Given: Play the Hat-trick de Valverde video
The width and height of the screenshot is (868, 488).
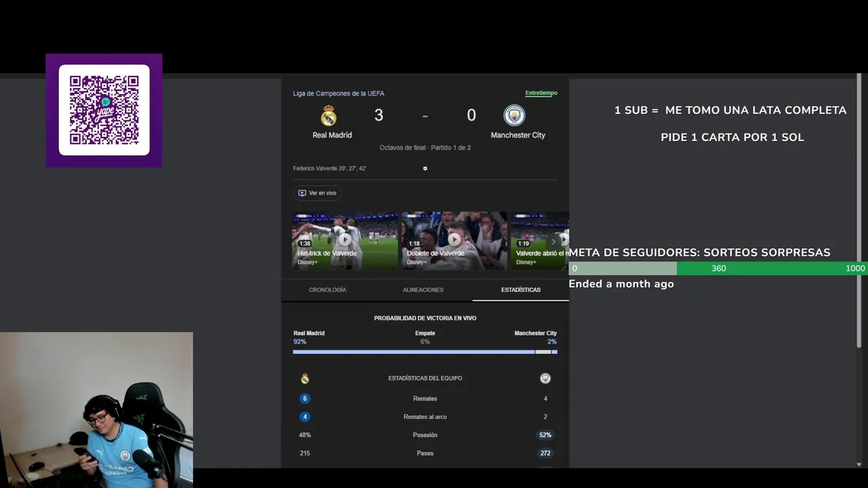Looking at the screenshot, I should coord(345,240).
